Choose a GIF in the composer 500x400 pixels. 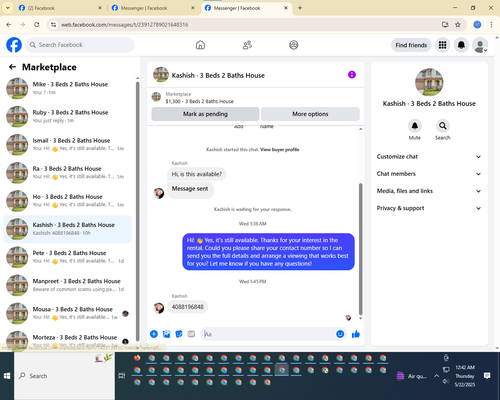click(x=191, y=334)
